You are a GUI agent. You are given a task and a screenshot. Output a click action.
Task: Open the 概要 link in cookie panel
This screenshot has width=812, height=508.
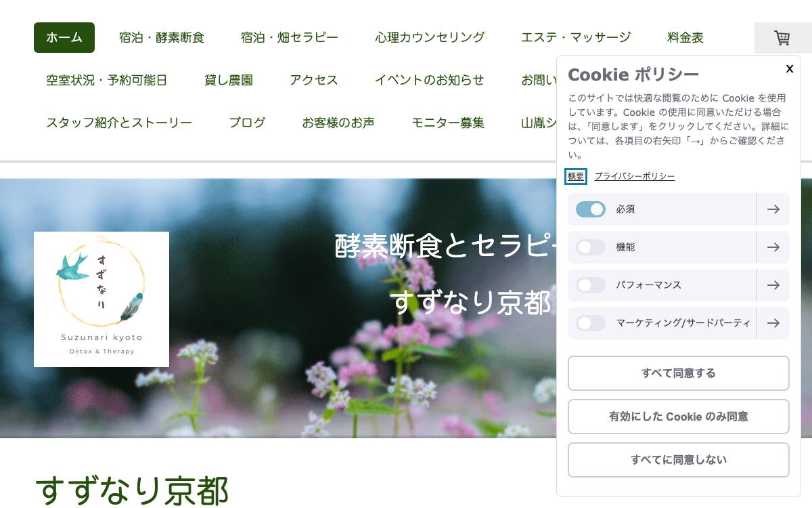tap(576, 176)
